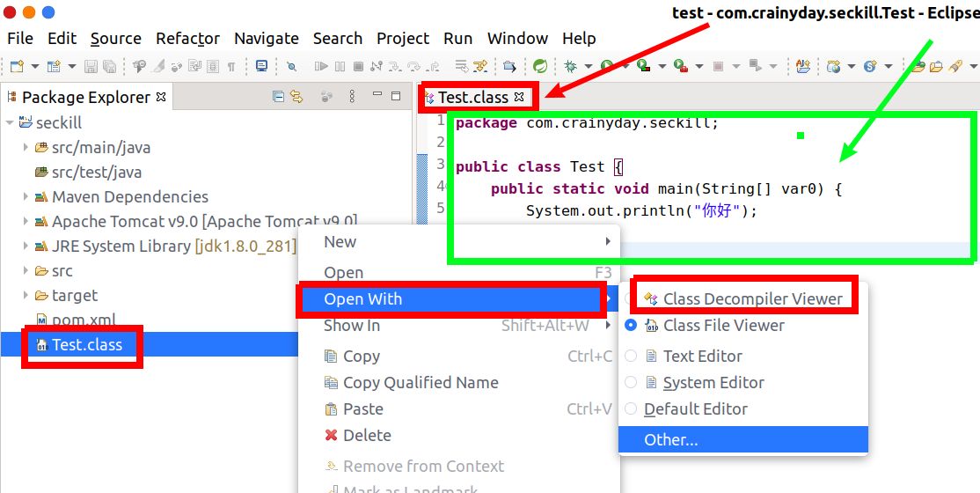Click the Run green play icon
980x493 pixels.
pos(606,66)
